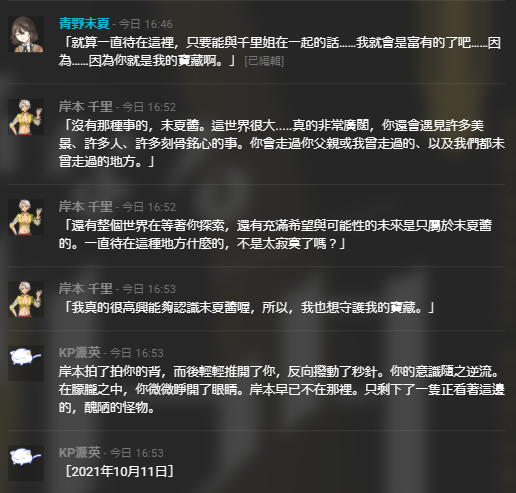Viewport: 516px width, 493px height.
Task: Click the KP派英 name above the date message
Action: (x=80, y=453)
